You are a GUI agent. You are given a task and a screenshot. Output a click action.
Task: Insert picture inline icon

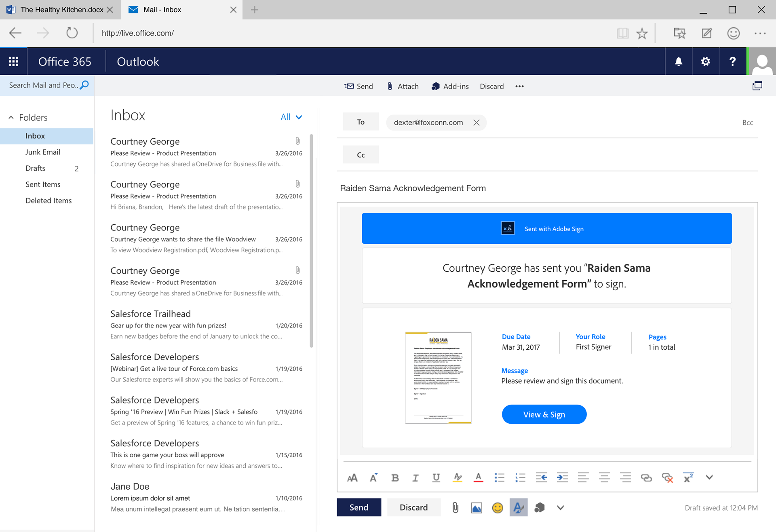[477, 508]
